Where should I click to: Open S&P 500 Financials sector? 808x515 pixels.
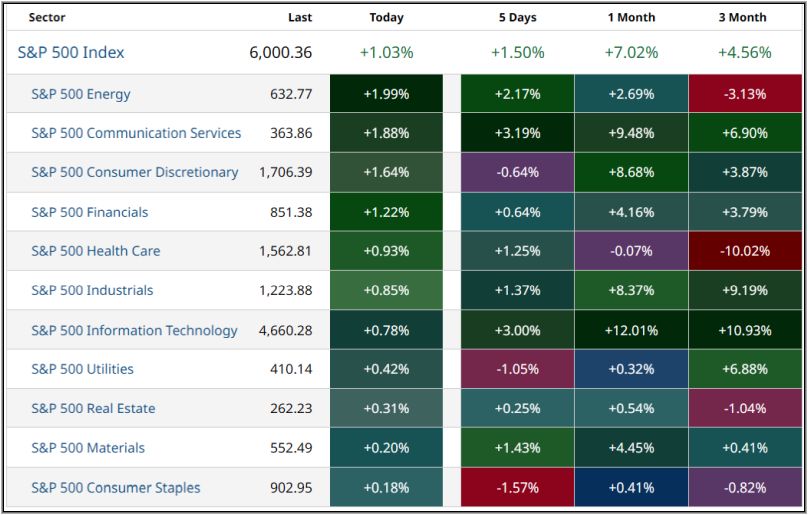coord(90,212)
